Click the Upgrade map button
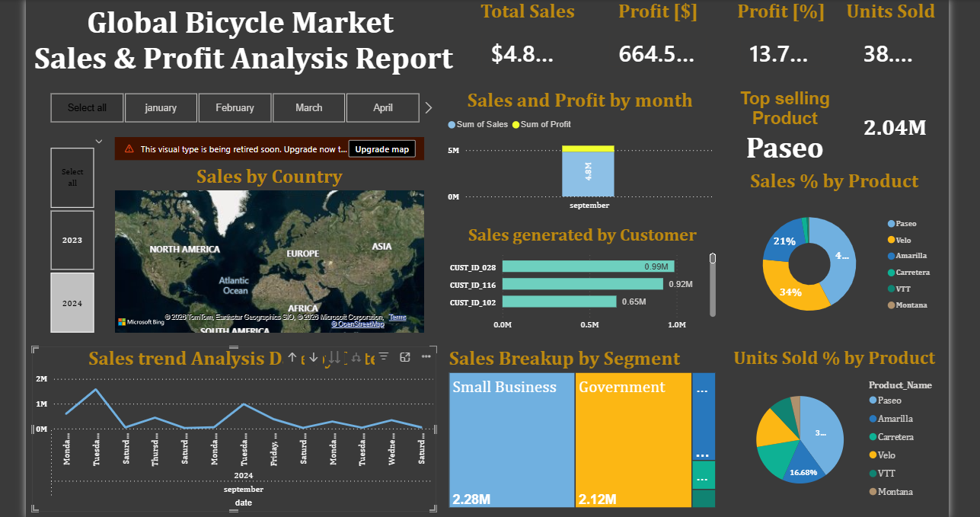 (x=381, y=149)
